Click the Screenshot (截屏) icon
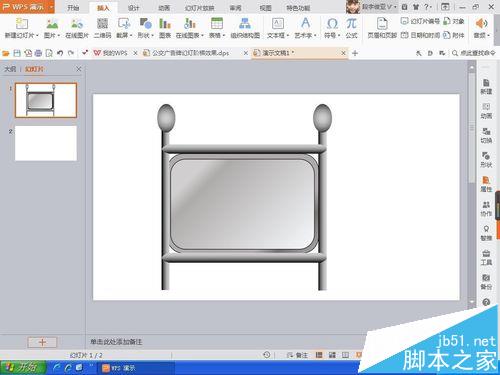 click(124, 24)
